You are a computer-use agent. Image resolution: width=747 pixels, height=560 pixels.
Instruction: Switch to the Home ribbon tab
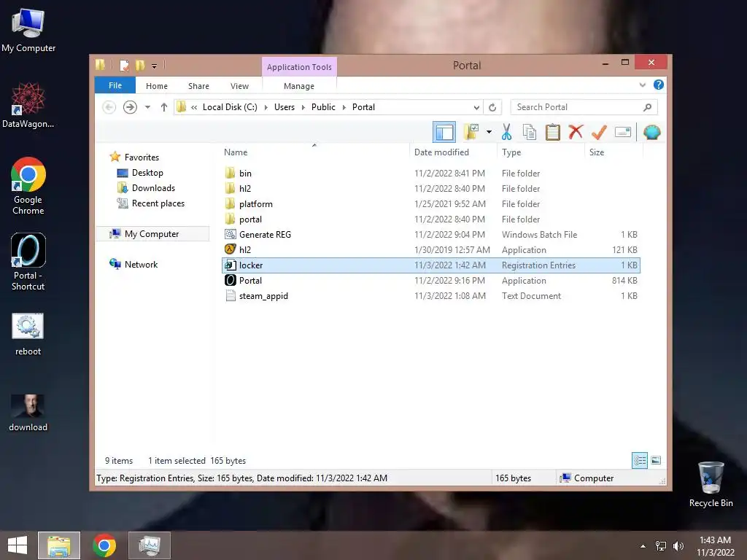coord(157,86)
